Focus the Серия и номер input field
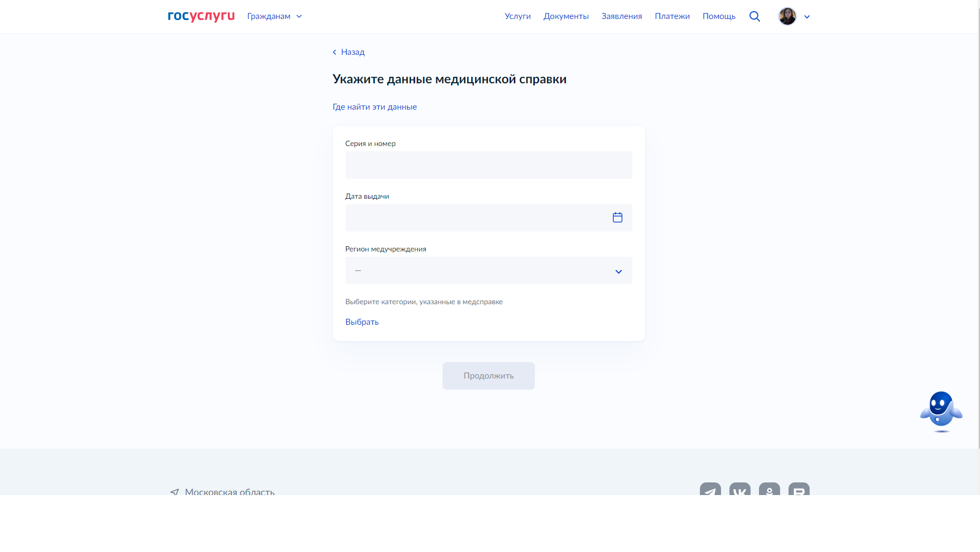980x552 pixels. pyautogui.click(x=488, y=165)
